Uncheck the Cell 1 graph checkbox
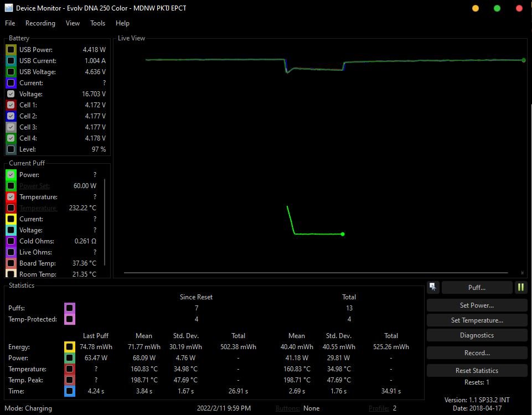 click(x=11, y=105)
